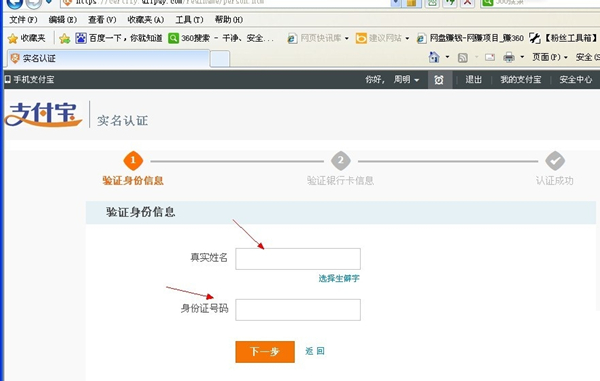600x381 pixels.
Task: Click the 验证身份信息 section header text
Action: [140, 212]
